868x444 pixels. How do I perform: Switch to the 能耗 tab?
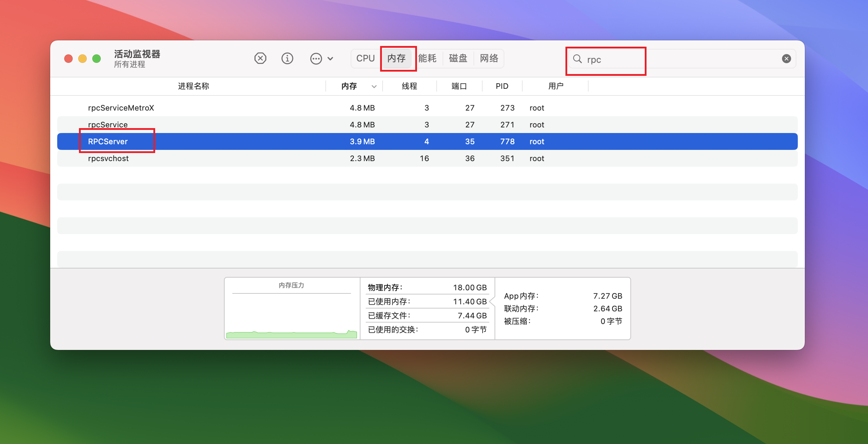click(427, 58)
